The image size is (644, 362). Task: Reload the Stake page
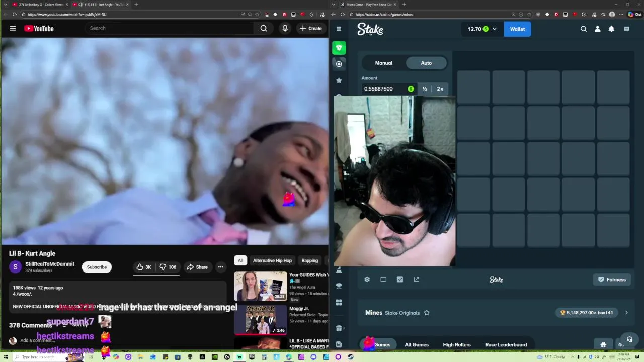pos(343,14)
